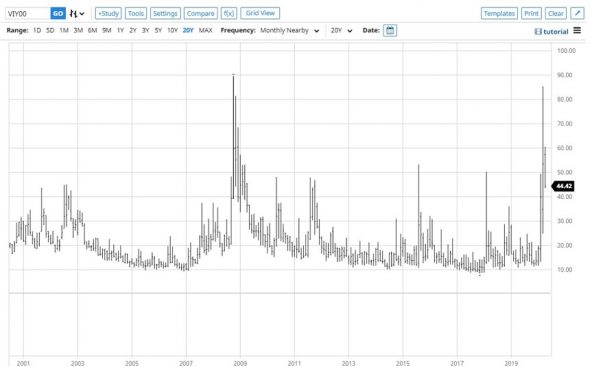
Task: Select the 3Y range
Action: (x=146, y=30)
